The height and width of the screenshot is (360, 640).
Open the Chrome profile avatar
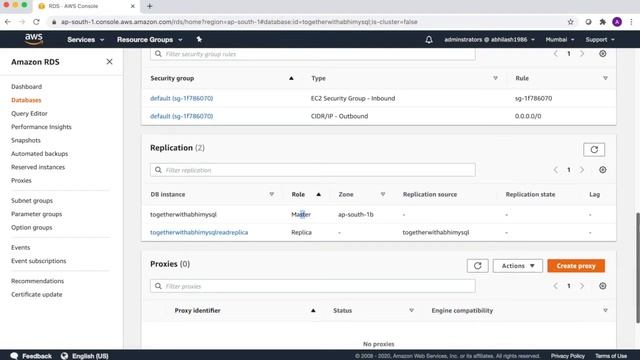pyautogui.click(x=617, y=22)
